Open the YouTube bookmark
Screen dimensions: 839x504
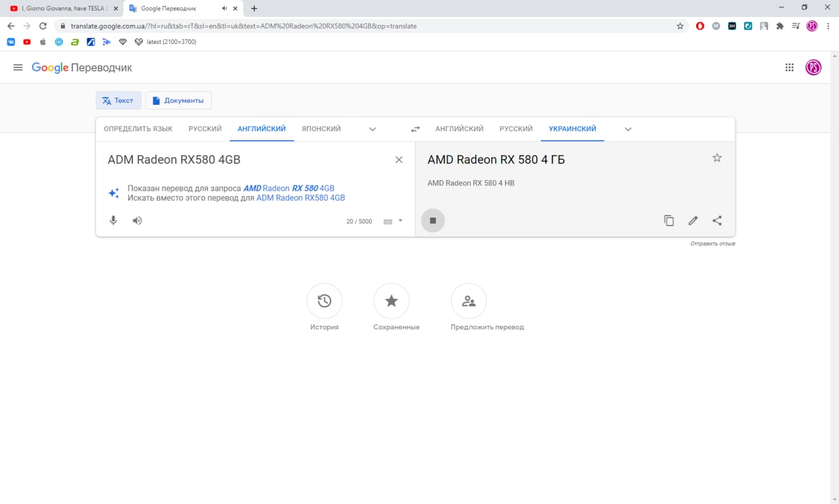coord(27,42)
